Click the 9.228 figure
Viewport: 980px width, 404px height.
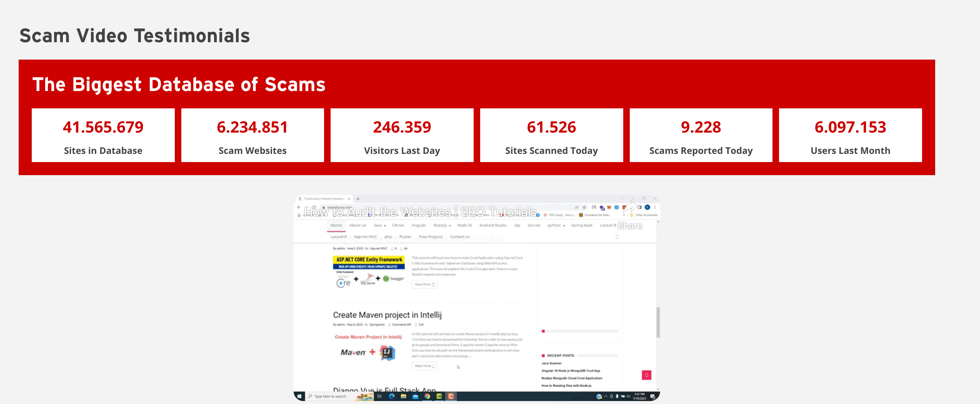[701, 127]
